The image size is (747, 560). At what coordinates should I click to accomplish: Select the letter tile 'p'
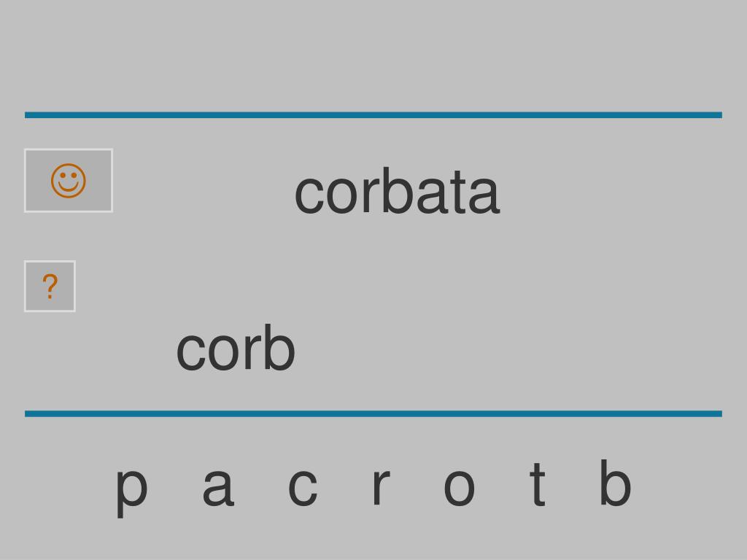click(131, 488)
